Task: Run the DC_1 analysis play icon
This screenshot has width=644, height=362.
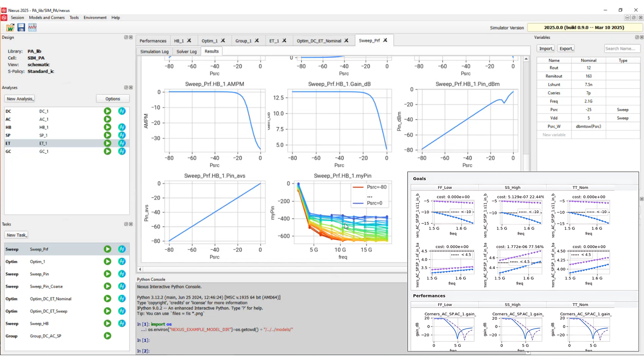Action: (x=107, y=111)
